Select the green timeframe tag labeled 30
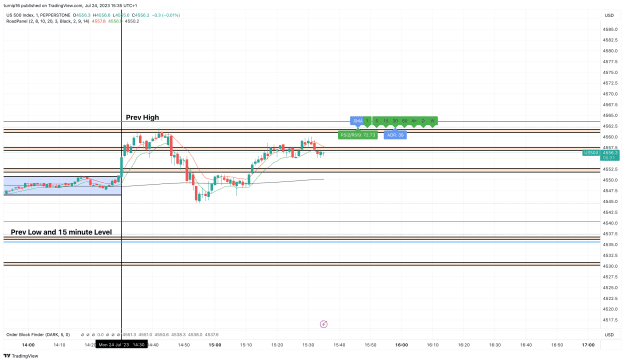 (x=395, y=121)
